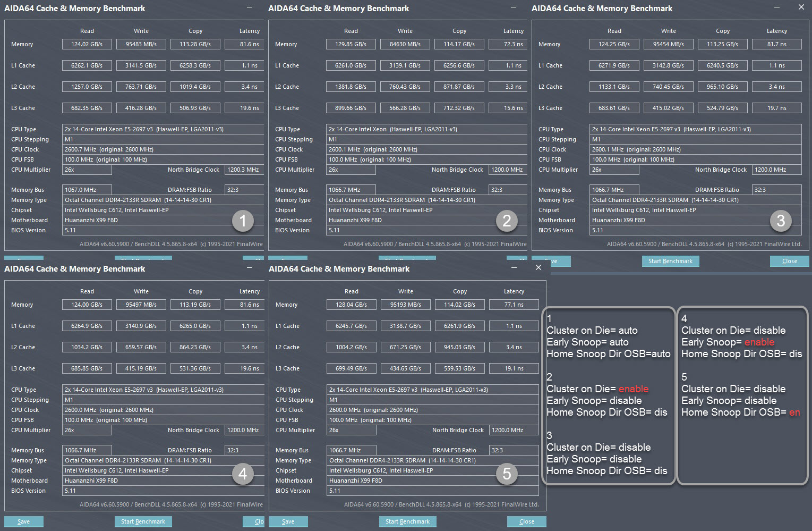This screenshot has width=812, height=531.
Task: Click the 19.1 ns L3 Cache Latency value
Action: coord(514,368)
